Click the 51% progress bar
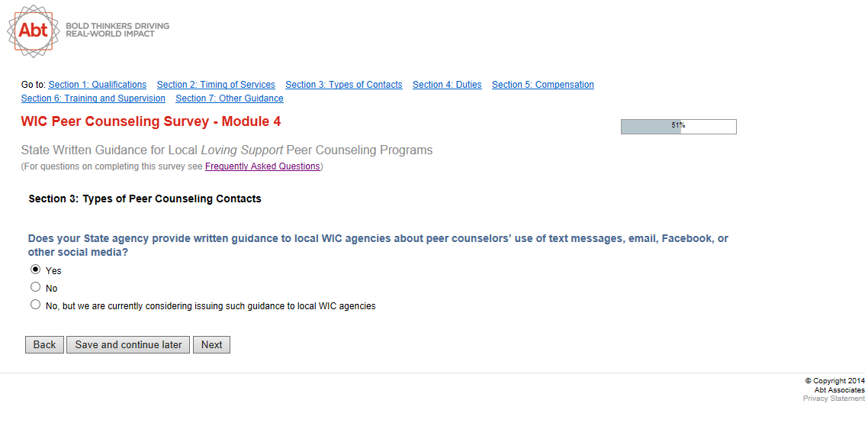This screenshot has height=423, width=868. pos(678,127)
